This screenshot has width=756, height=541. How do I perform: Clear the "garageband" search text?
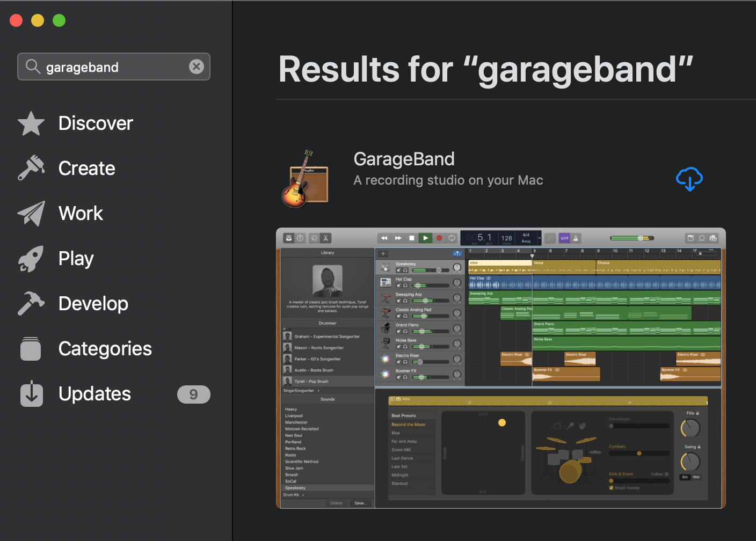[x=197, y=67]
